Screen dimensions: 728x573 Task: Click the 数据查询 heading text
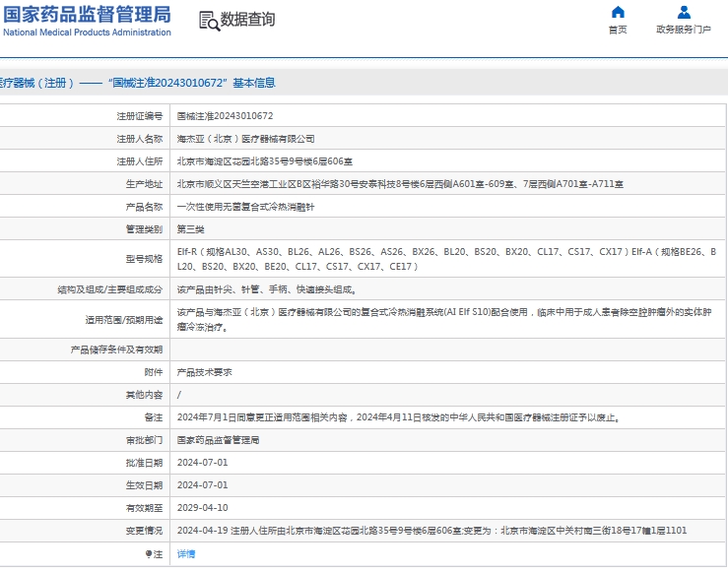pos(247,20)
